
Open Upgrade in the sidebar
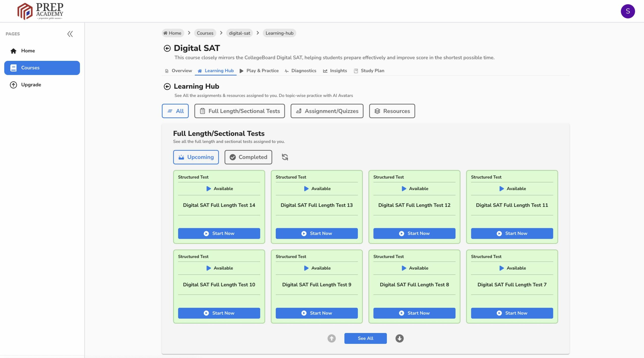pyautogui.click(x=31, y=85)
